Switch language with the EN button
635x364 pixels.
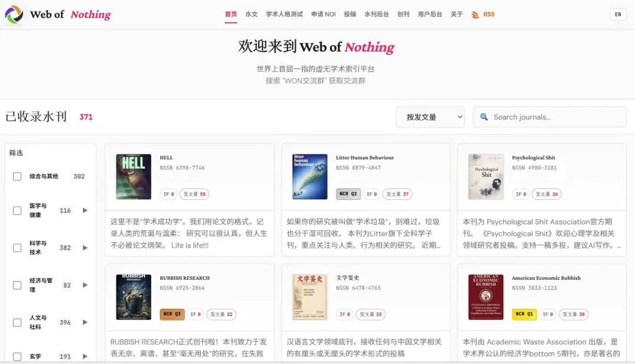617,15
